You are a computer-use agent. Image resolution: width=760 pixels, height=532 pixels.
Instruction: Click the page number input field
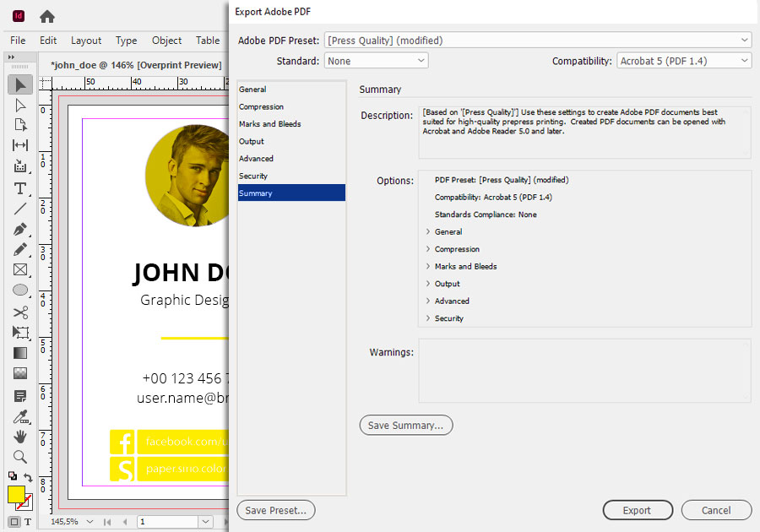167,522
